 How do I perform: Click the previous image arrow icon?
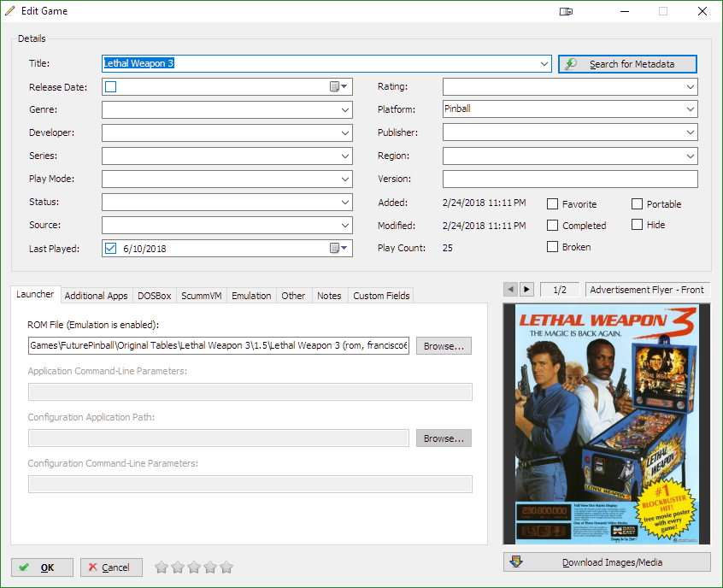coord(510,290)
